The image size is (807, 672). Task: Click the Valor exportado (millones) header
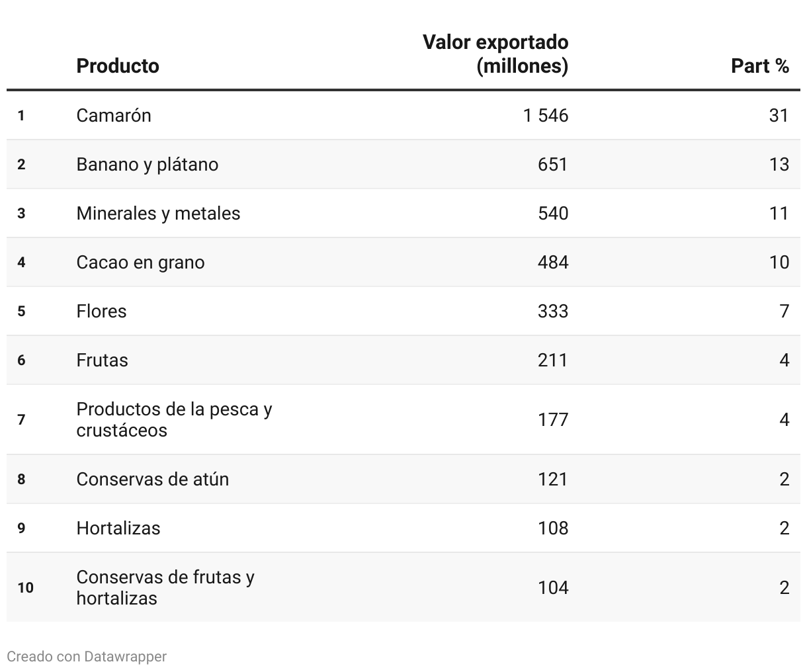click(x=495, y=54)
